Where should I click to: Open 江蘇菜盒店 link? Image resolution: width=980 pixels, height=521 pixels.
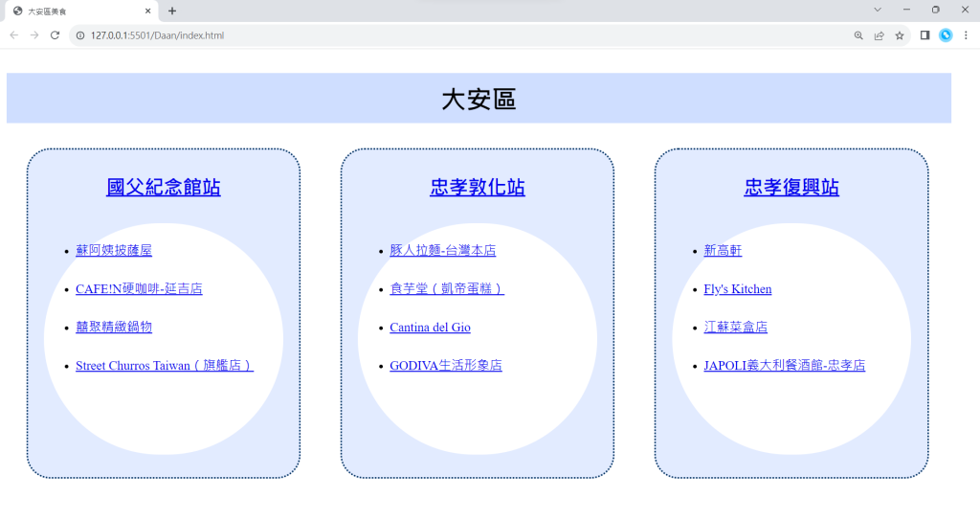(x=736, y=328)
